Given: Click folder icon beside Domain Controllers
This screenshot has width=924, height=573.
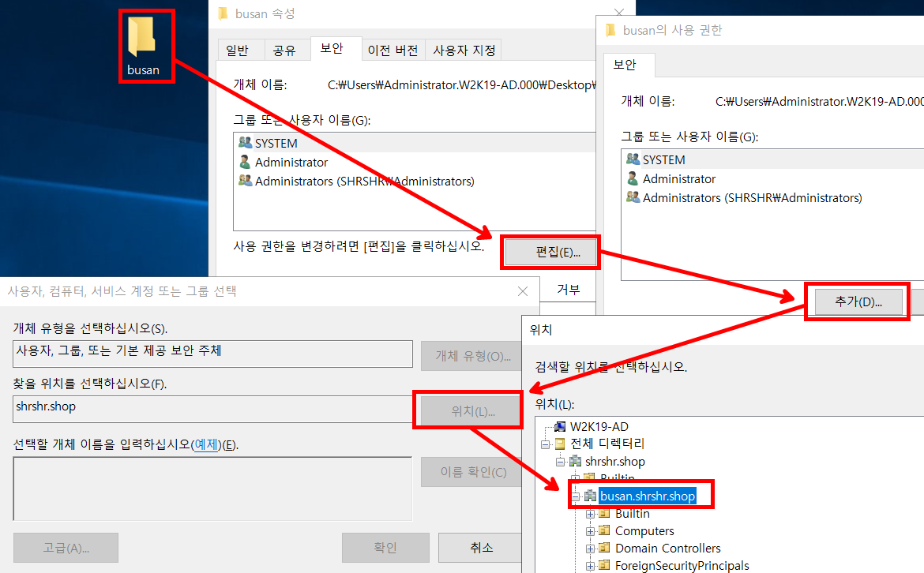Looking at the screenshot, I should (605, 548).
